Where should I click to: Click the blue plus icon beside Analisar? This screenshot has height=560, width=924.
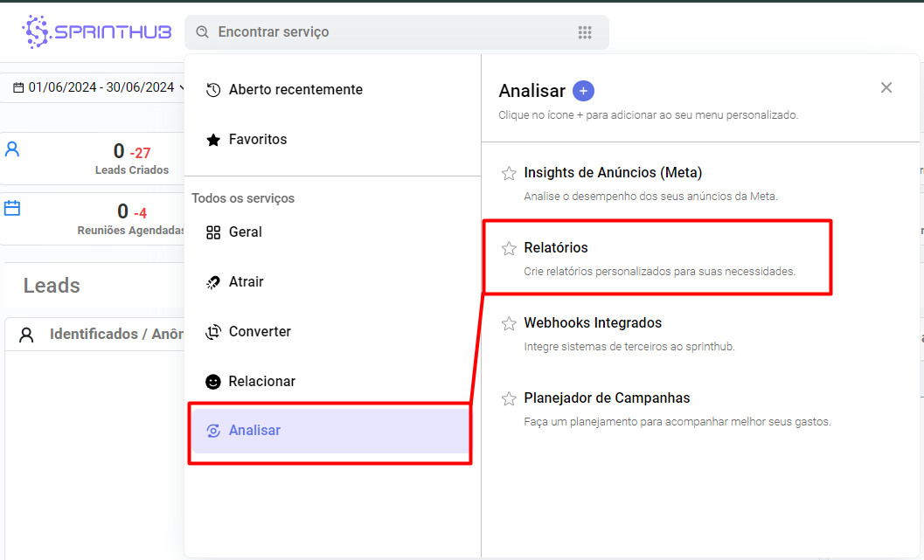(x=583, y=91)
